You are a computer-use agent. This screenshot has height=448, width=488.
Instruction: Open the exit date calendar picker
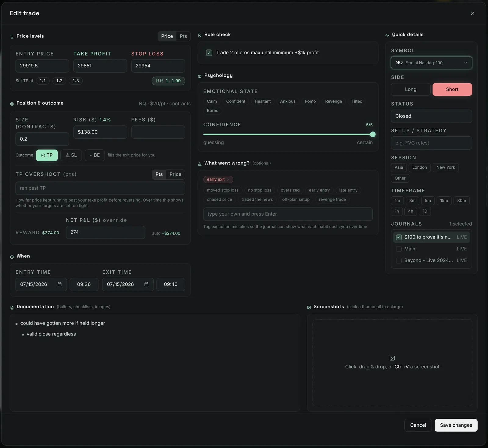146,284
